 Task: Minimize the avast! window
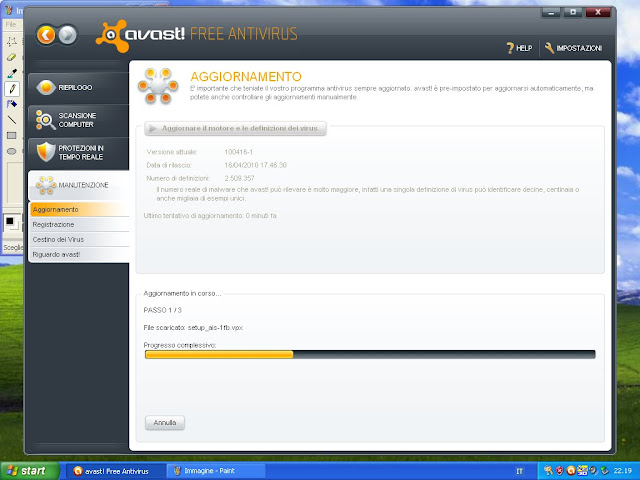(551, 13)
